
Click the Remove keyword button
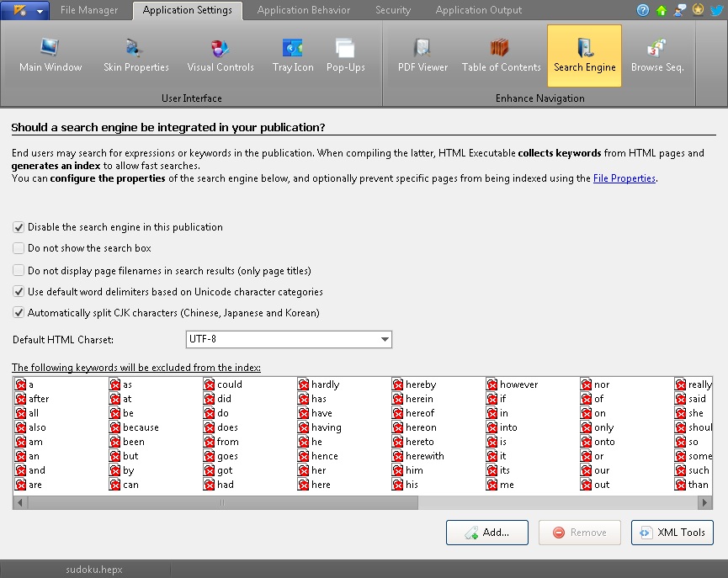click(579, 533)
